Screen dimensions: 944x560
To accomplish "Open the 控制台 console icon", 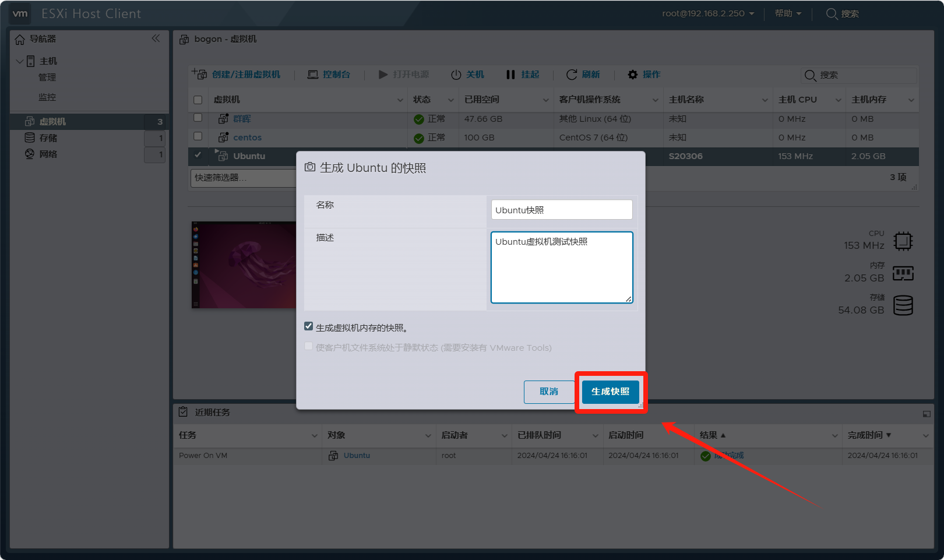I will pos(313,75).
